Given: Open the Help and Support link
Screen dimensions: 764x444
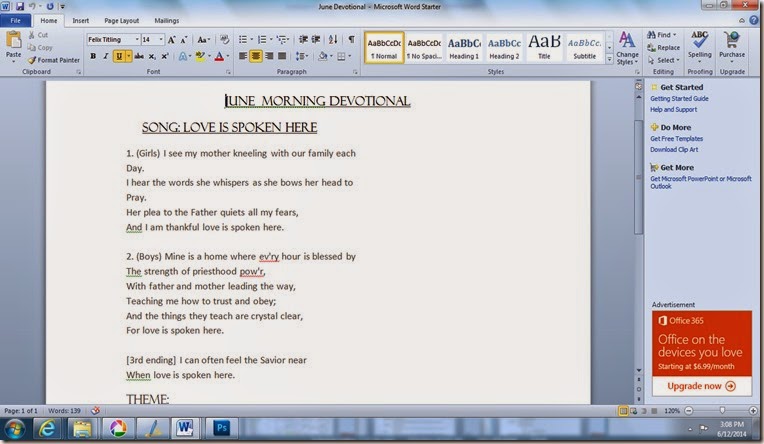Looking at the screenshot, I should [673, 110].
